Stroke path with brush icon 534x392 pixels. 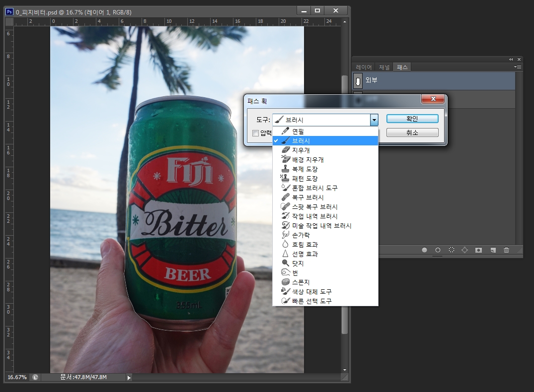[x=438, y=250]
